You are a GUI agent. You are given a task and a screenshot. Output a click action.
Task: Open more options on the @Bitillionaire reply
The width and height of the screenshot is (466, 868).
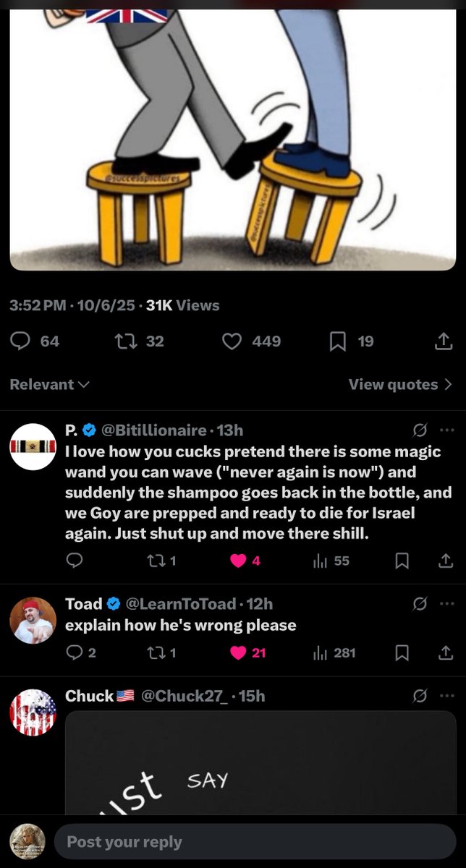pyautogui.click(x=447, y=430)
